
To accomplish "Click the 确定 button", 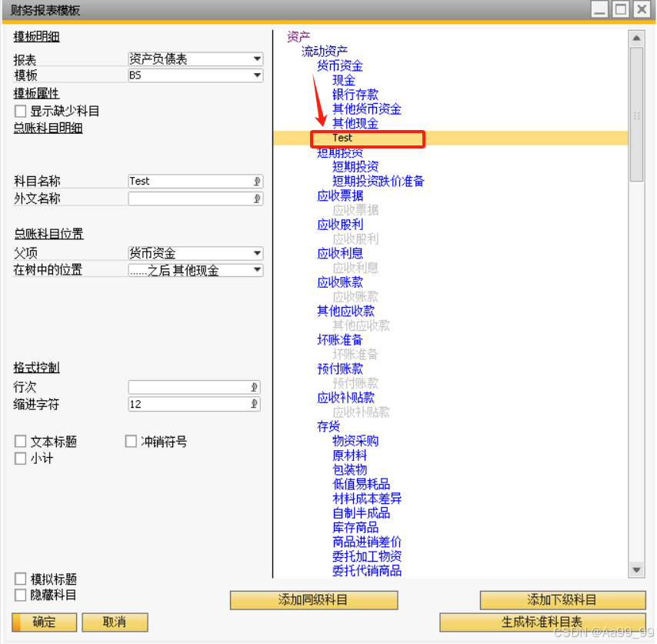I will click(x=45, y=622).
